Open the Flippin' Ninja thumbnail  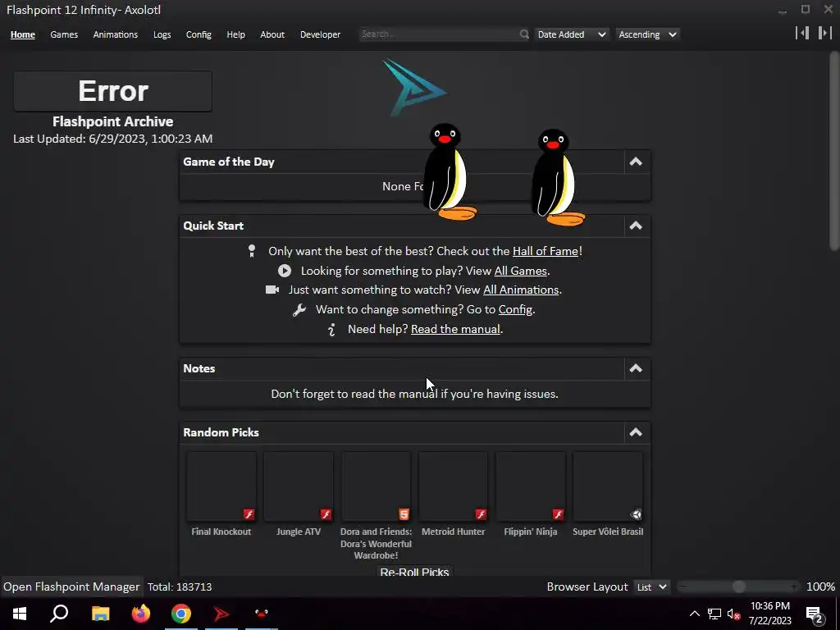(531, 486)
